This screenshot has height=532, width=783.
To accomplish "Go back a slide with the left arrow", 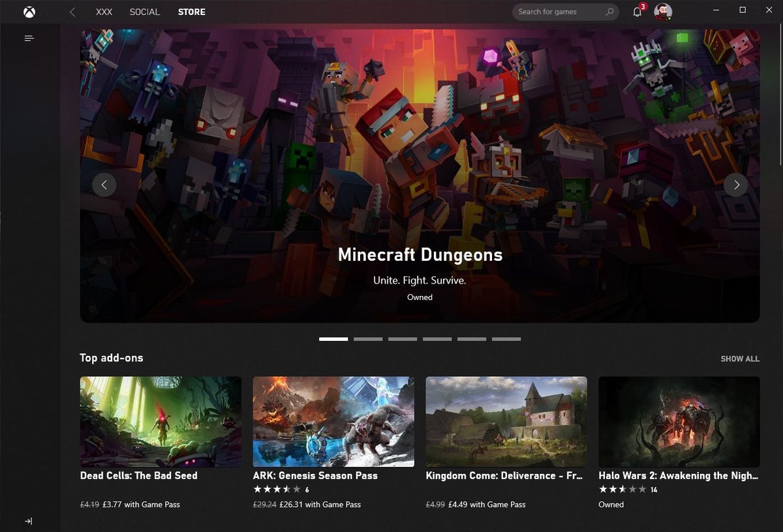I will click(104, 185).
